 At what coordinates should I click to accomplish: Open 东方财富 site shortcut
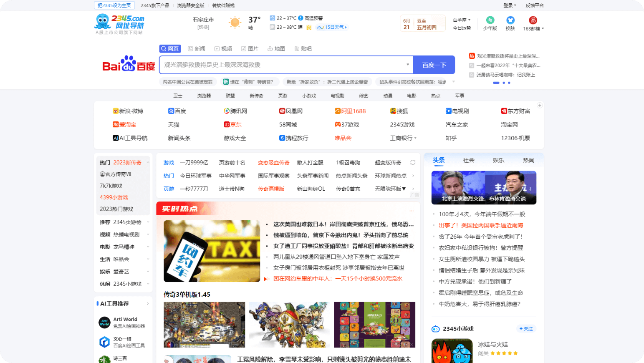pyautogui.click(x=515, y=111)
